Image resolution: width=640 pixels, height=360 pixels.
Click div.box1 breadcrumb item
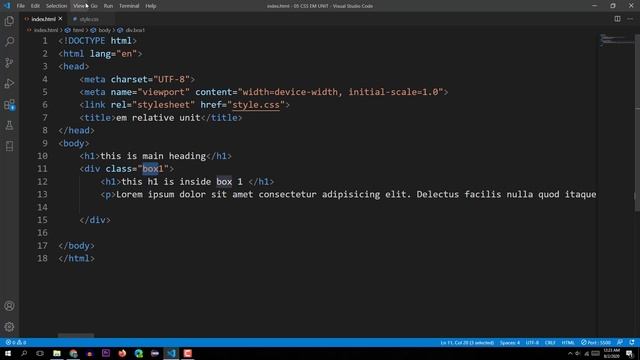pos(135,30)
